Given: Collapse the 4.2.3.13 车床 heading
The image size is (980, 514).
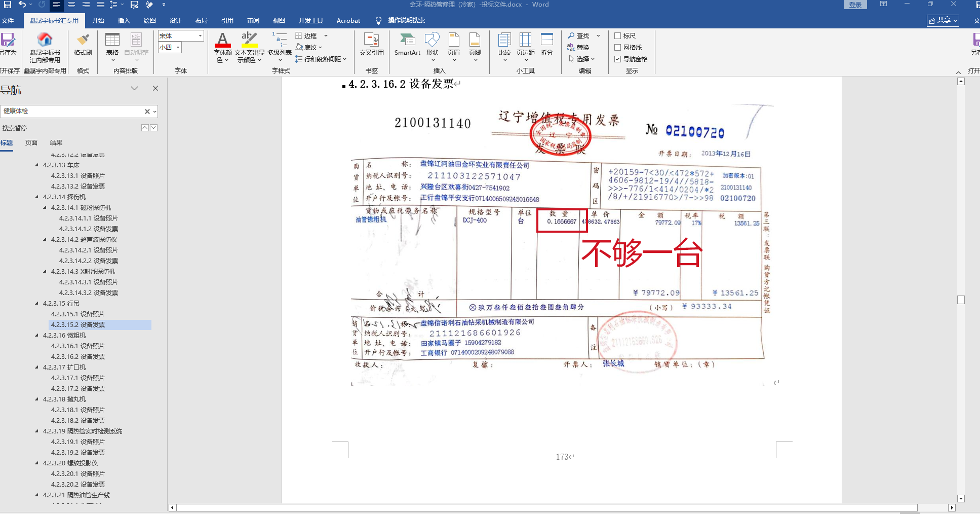Looking at the screenshot, I should click(37, 165).
